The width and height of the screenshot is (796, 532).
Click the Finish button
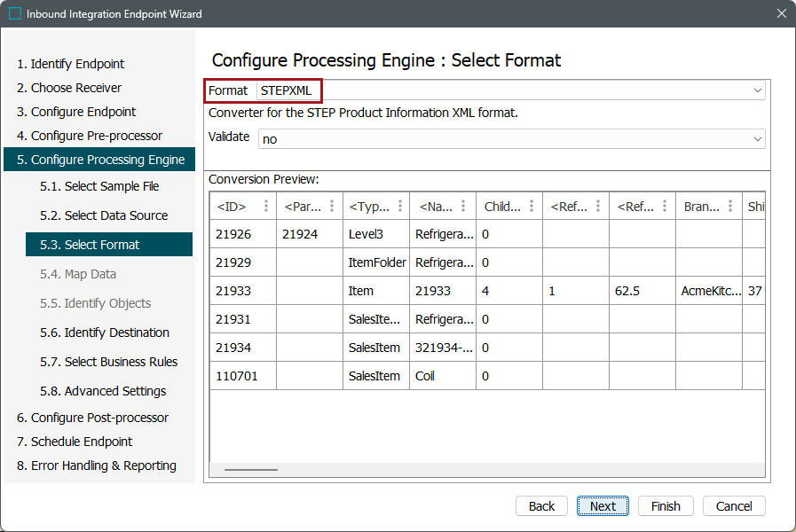(665, 506)
